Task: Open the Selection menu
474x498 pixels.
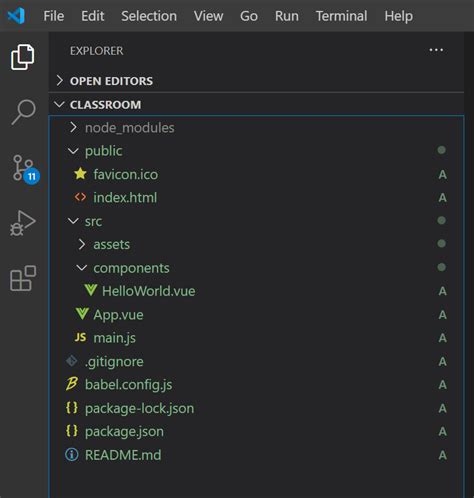Action: [x=149, y=16]
